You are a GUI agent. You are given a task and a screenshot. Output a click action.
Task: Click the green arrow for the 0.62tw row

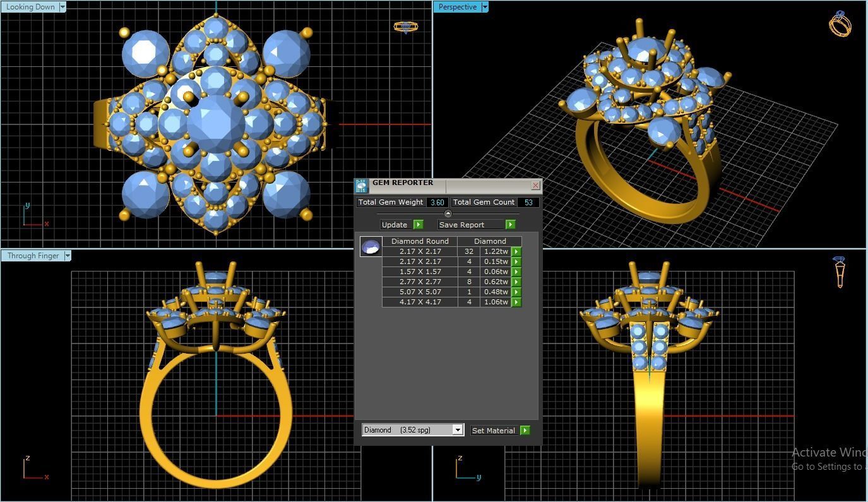[x=516, y=282]
